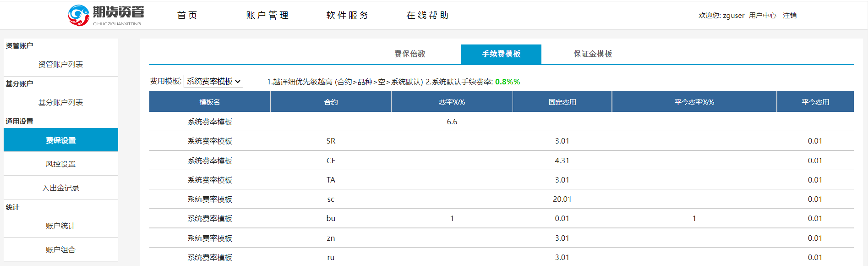Click the 注销 logout link
The height and width of the screenshot is (266, 868).
pyautogui.click(x=789, y=16)
